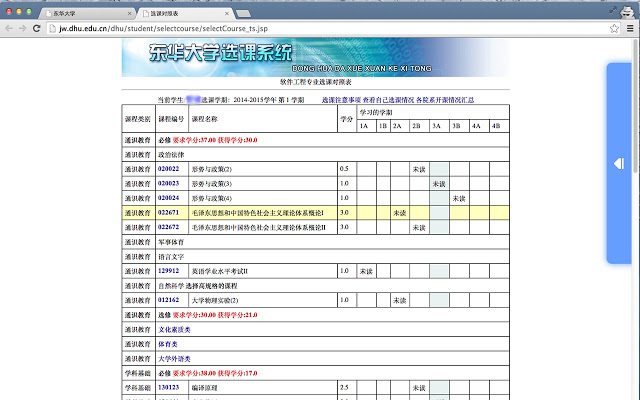Click course name 大学物理实验(2)
This screenshot has height=400, width=640.
(215, 300)
